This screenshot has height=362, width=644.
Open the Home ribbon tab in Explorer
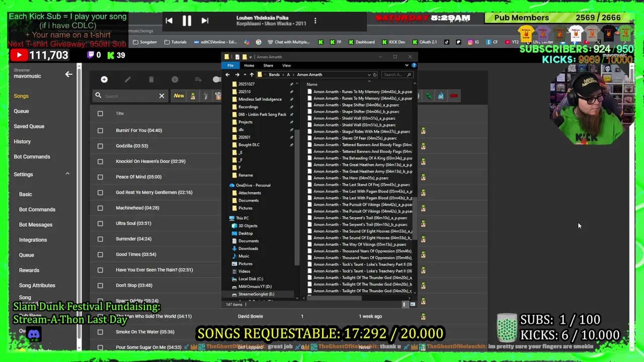tap(249, 65)
